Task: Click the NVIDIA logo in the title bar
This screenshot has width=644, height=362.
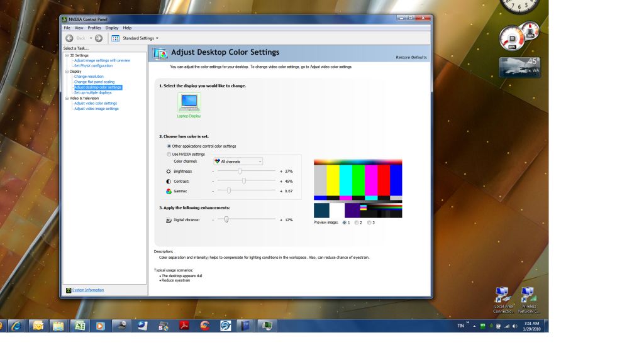Action: point(65,19)
